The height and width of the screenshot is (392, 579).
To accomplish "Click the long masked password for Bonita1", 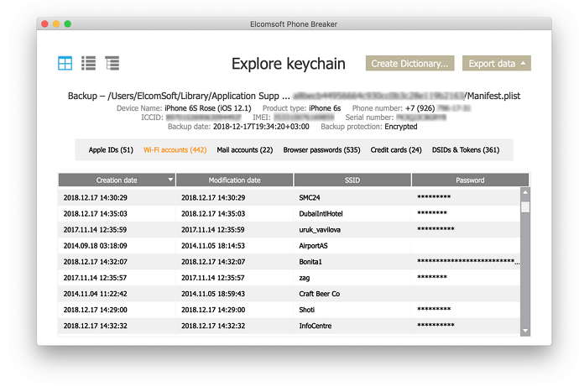I will click(468, 261).
